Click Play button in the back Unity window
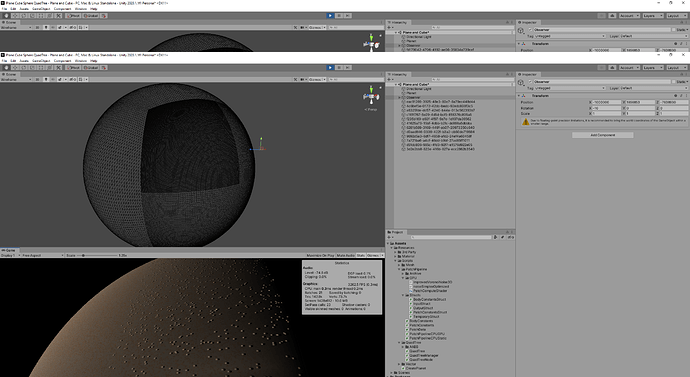The image size is (690, 377). (330, 16)
